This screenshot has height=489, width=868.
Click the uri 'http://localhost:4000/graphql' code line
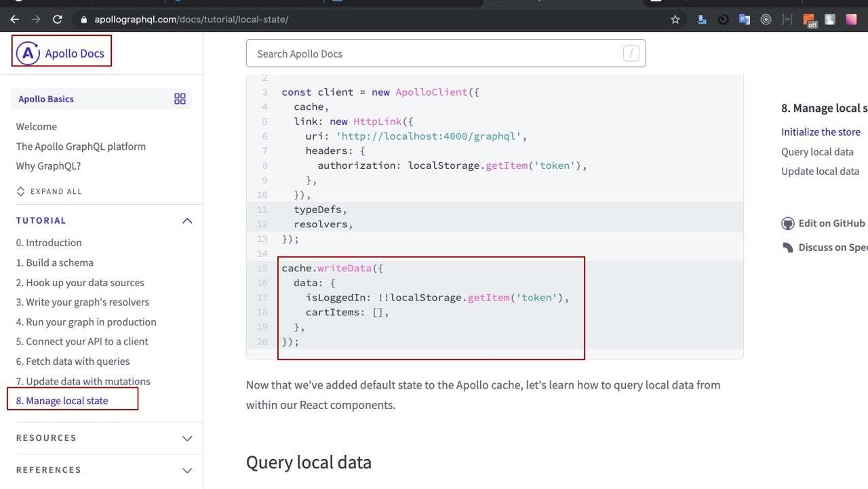point(416,136)
